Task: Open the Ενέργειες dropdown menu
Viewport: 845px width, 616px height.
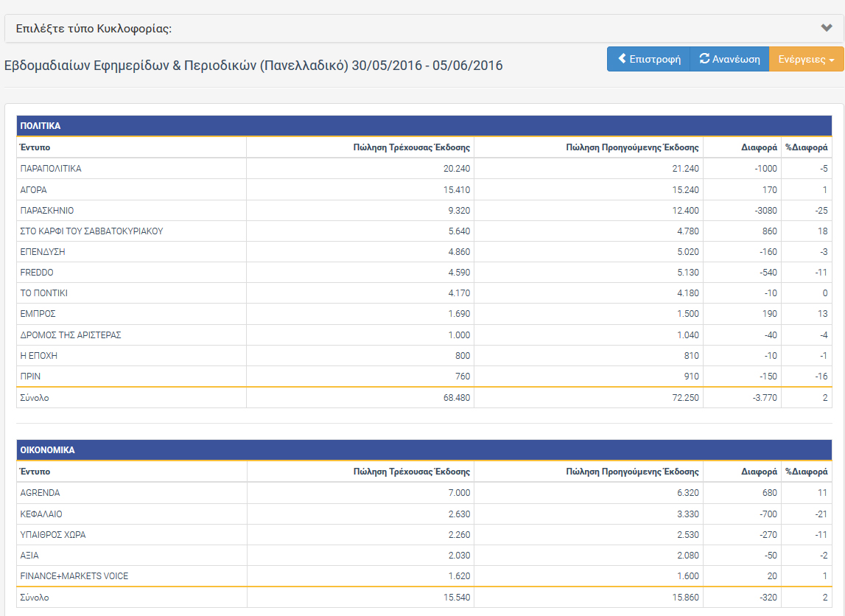Action: coord(806,59)
